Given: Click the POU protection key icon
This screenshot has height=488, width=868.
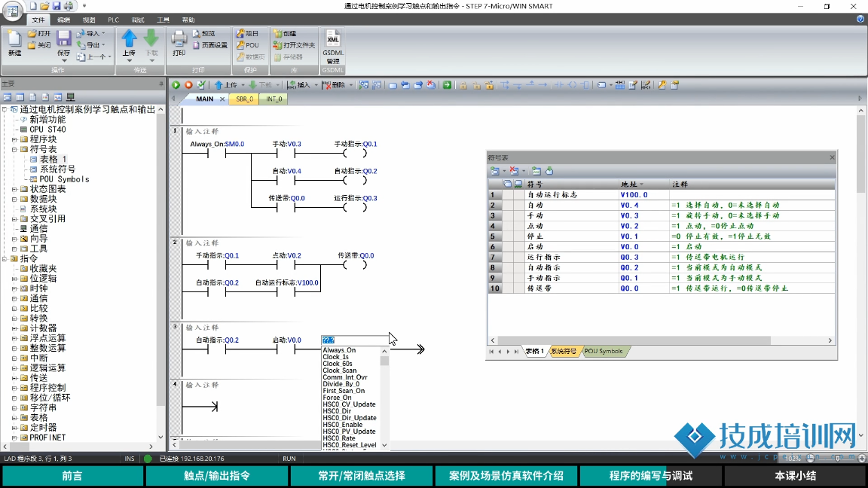Looking at the screenshot, I should tap(240, 45).
